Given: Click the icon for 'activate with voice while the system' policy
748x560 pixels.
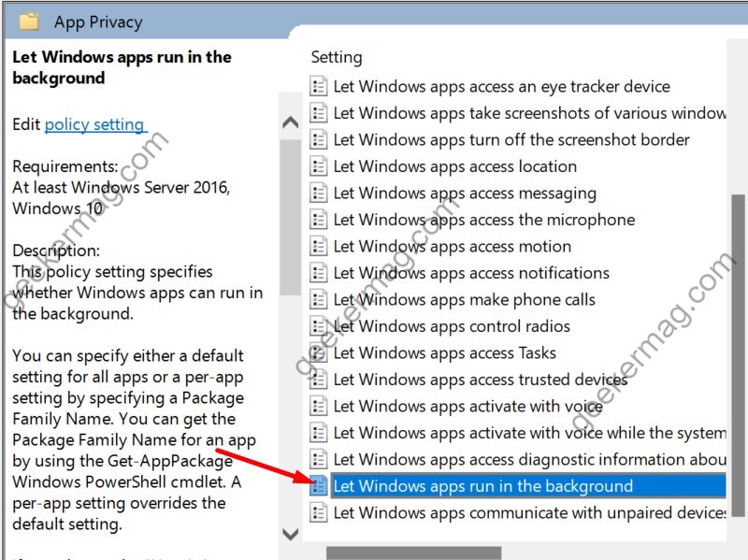Looking at the screenshot, I should tap(318, 434).
